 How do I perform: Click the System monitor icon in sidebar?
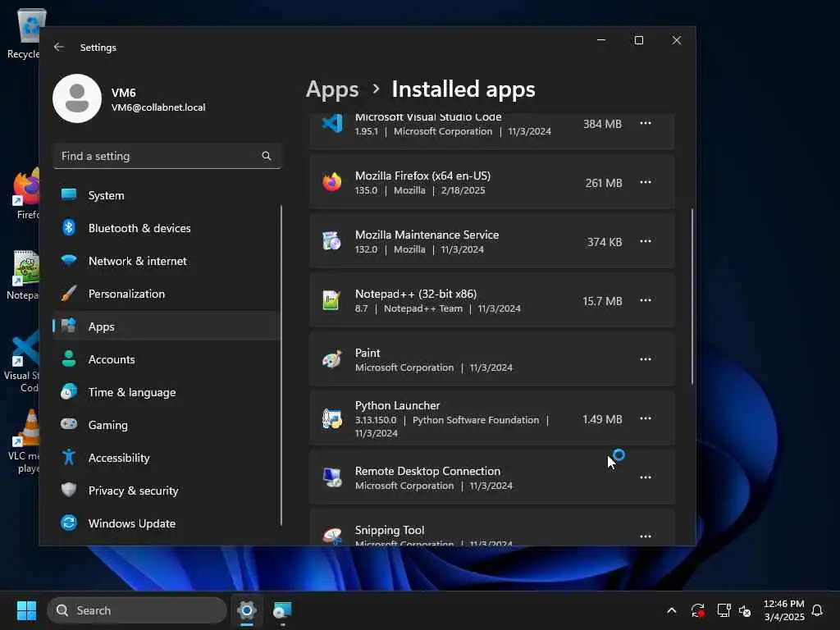(x=69, y=194)
